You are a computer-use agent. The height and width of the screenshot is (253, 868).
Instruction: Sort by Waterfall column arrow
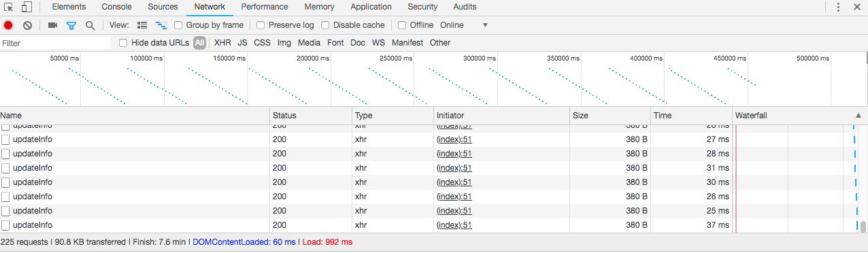[x=858, y=116]
